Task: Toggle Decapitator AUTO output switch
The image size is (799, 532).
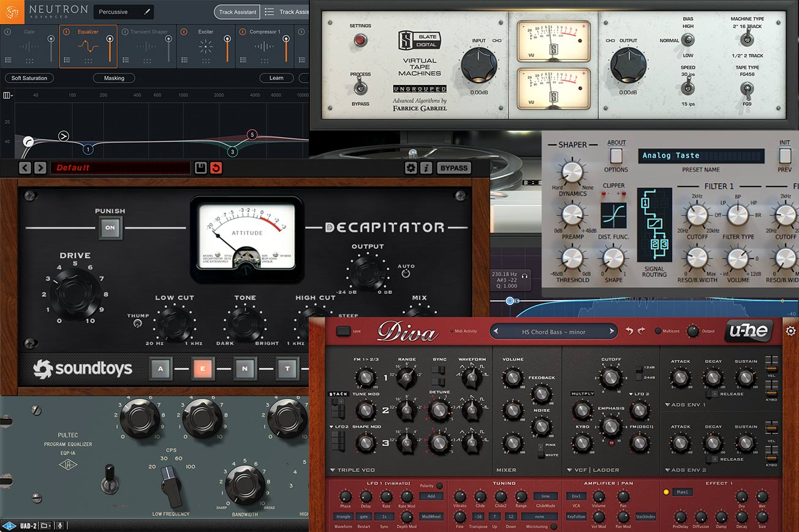Action: [x=406, y=273]
